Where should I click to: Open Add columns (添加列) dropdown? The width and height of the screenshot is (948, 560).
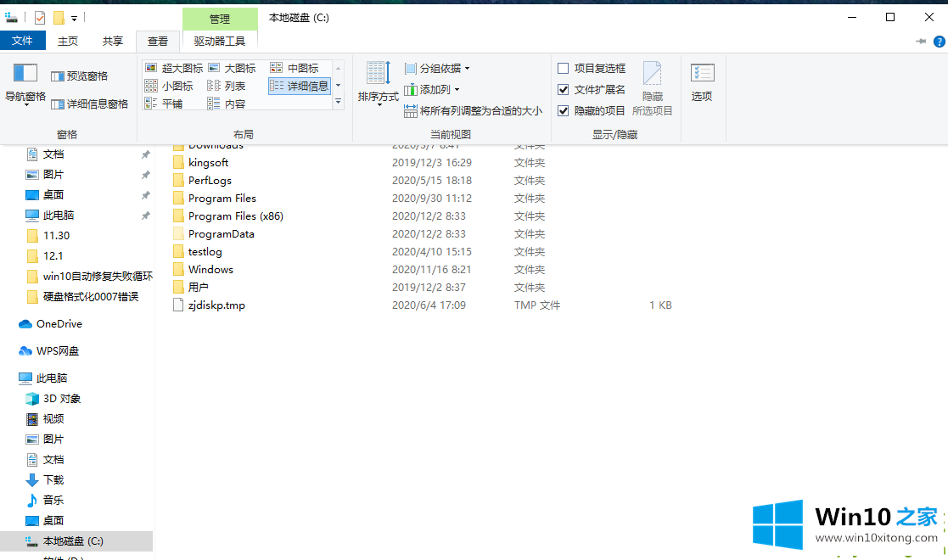coord(432,89)
